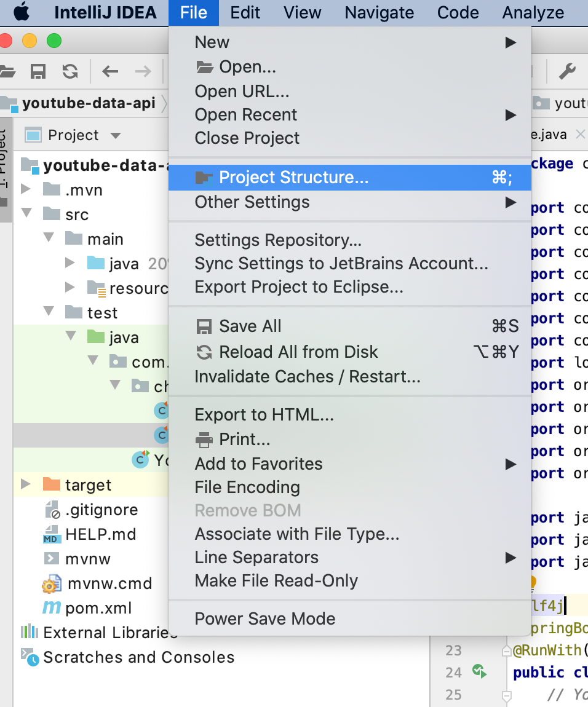
Task: Click the mvnw script file icon
Action: pyautogui.click(x=52, y=559)
